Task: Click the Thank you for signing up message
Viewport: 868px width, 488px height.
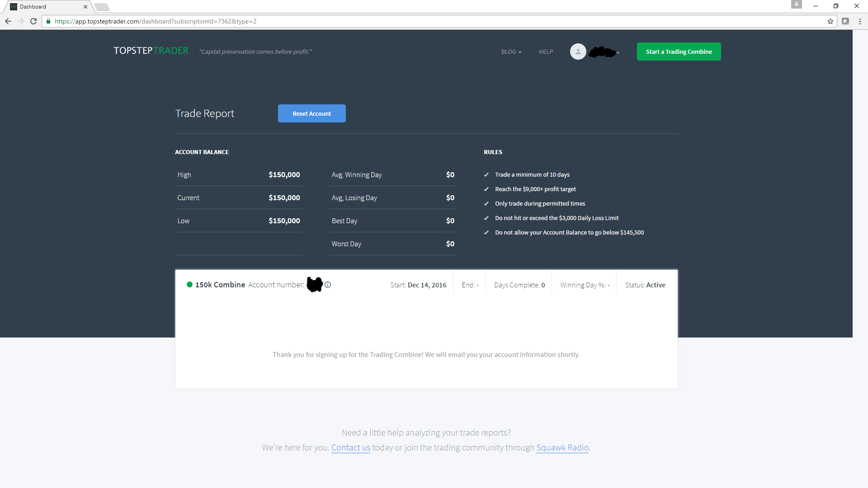Action: click(426, 355)
